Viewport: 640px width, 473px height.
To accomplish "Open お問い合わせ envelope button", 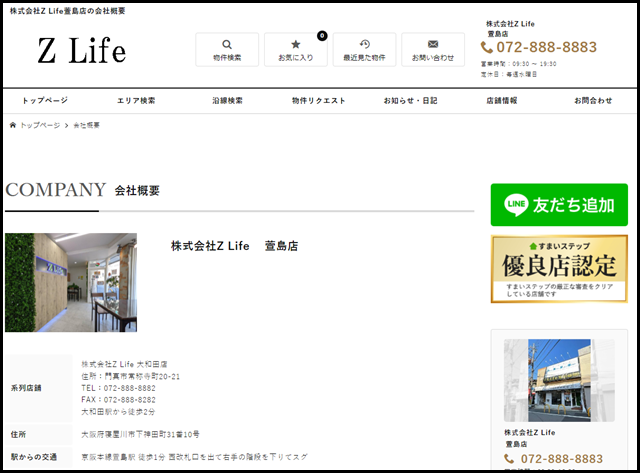I will point(433,49).
